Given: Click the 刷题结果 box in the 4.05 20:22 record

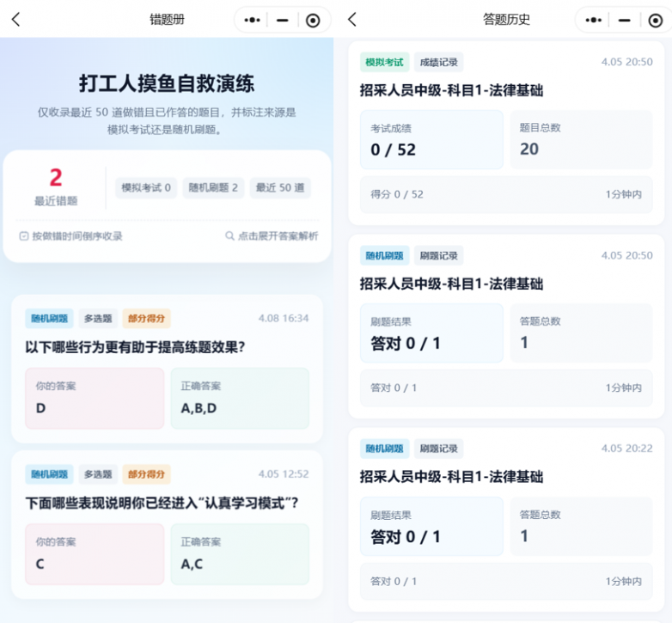Looking at the screenshot, I should pyautogui.click(x=431, y=526).
